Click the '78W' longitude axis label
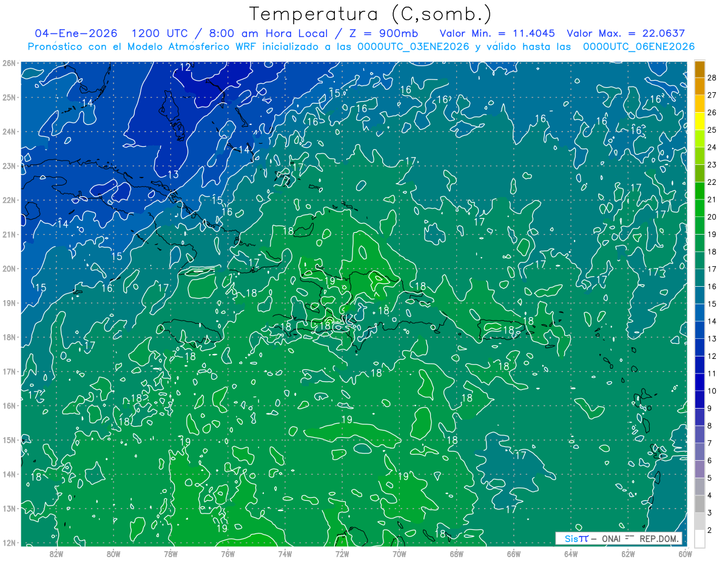The image size is (728, 562). click(x=170, y=554)
